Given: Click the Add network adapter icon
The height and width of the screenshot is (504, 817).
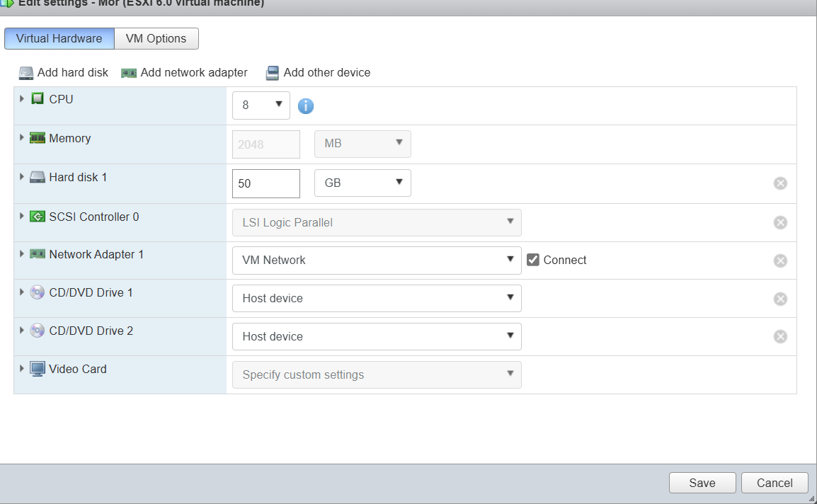Looking at the screenshot, I should pyautogui.click(x=129, y=74).
